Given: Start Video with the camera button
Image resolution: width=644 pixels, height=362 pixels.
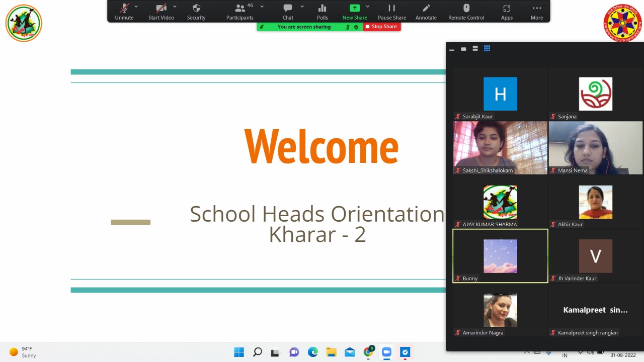Looking at the screenshot, I should 161,11.
